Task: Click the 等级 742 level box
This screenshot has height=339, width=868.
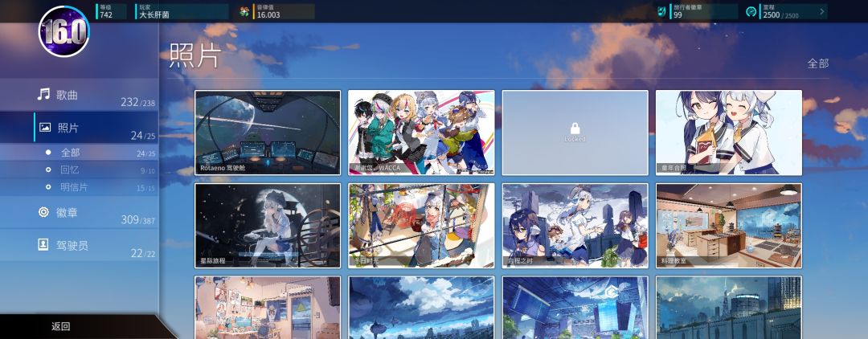Action: coord(111,11)
